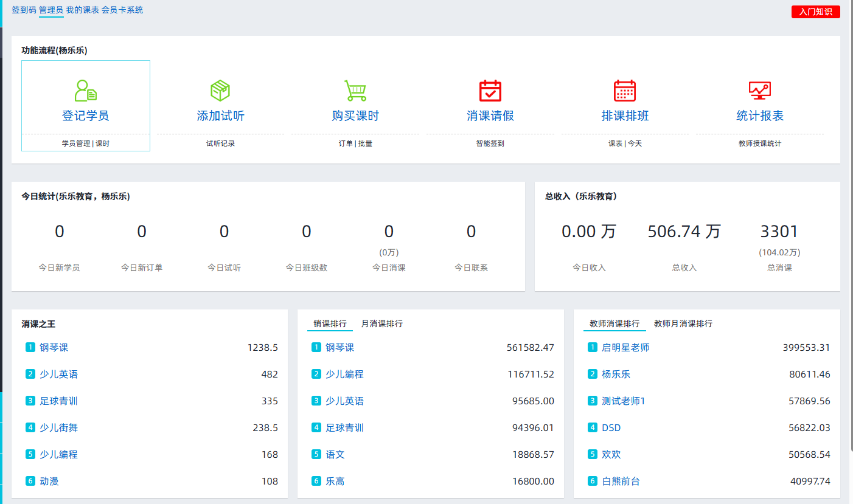
Task: Open teacher DSD link
Action: click(611, 427)
